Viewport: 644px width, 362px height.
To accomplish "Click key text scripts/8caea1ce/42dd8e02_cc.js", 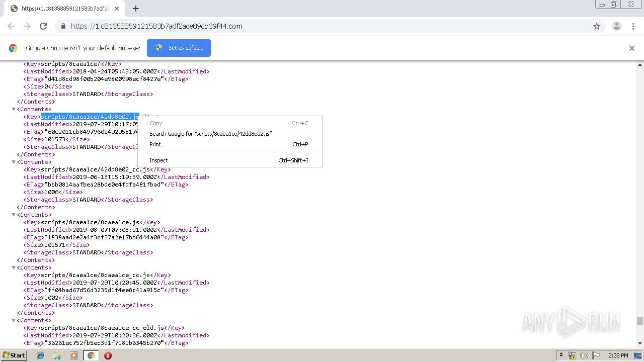I will [x=95, y=169].
